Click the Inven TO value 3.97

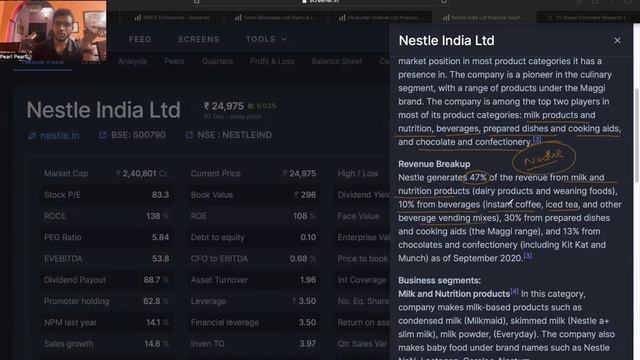307,344
